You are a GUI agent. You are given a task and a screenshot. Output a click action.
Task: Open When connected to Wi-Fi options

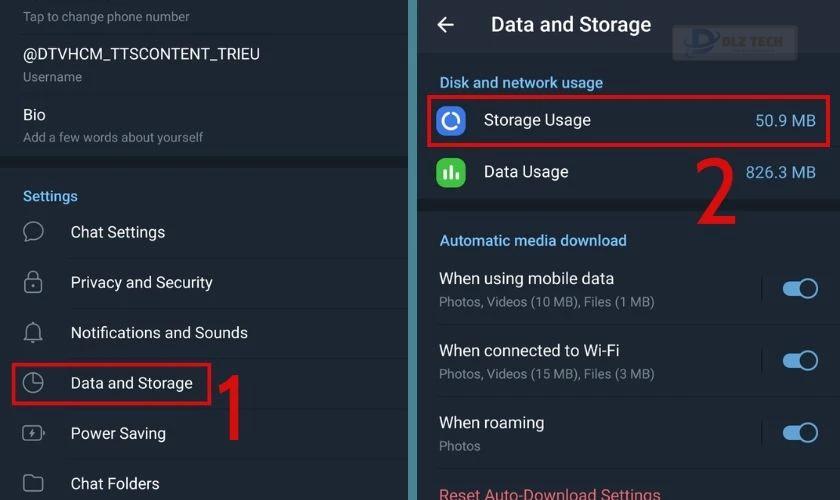[595, 361]
